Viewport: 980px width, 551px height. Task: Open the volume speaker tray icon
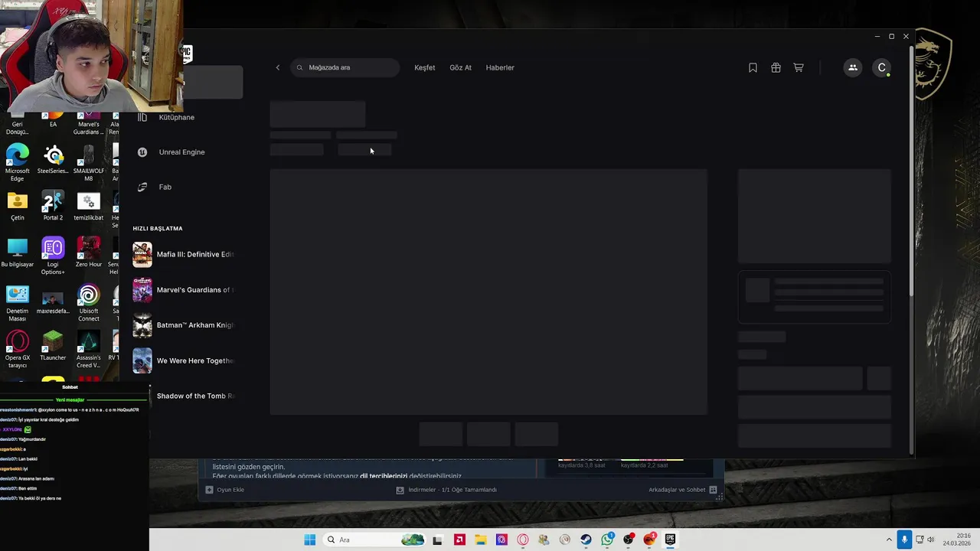point(931,540)
